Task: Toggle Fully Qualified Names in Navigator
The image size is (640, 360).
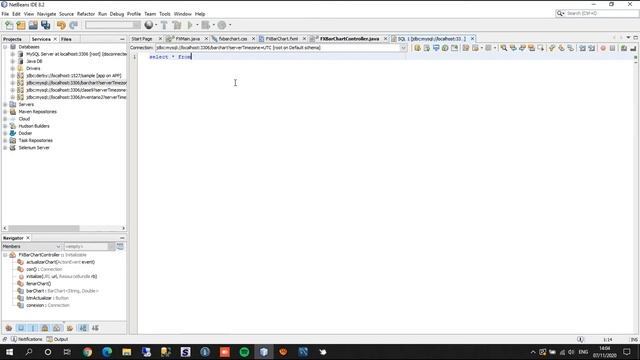Action: pyautogui.click(x=70, y=328)
